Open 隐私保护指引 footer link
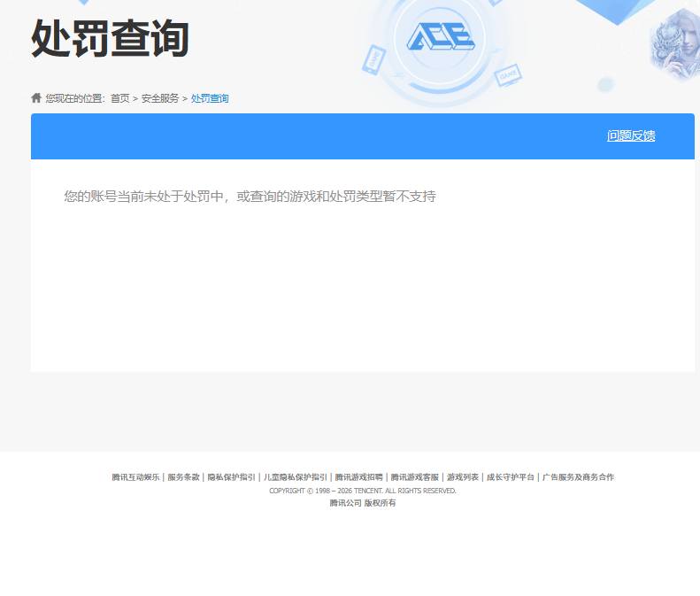Viewport: 700px width, 596px height. click(231, 477)
